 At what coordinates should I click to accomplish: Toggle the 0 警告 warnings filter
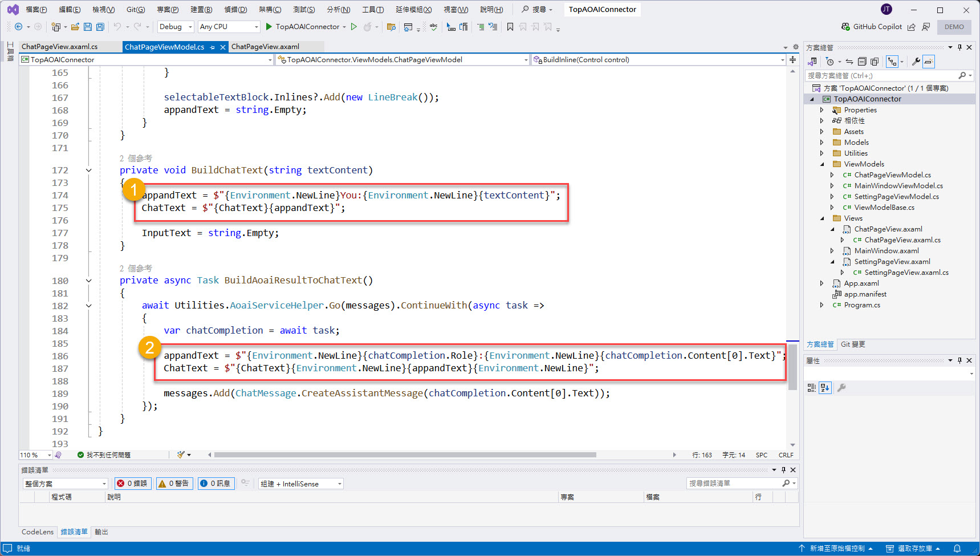pyautogui.click(x=174, y=484)
